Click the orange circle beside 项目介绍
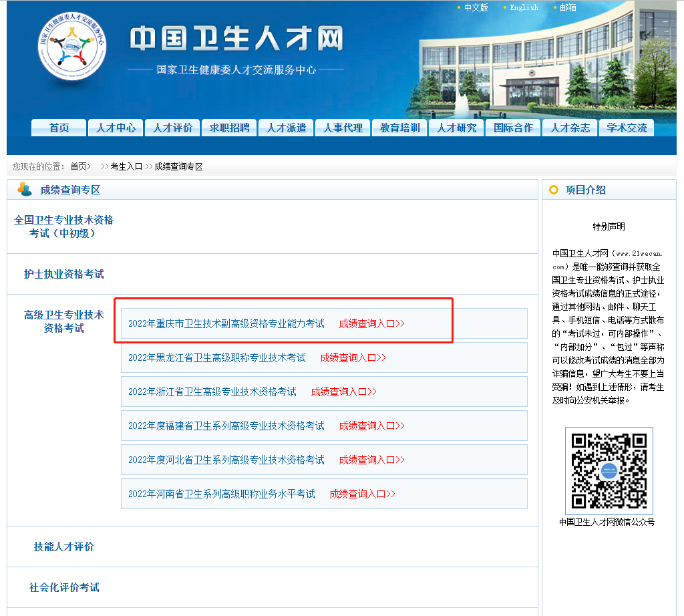 tap(554, 190)
